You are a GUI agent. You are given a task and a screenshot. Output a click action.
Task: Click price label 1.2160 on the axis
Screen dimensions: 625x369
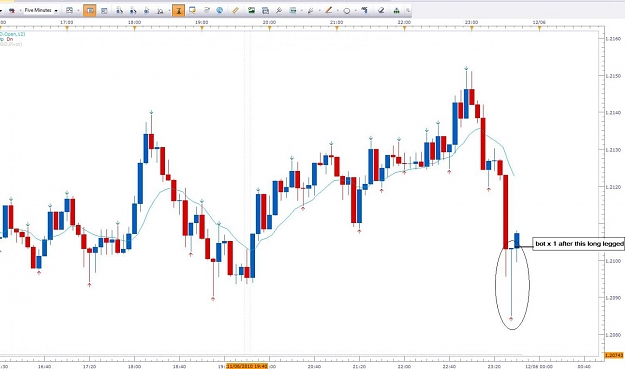613,39
